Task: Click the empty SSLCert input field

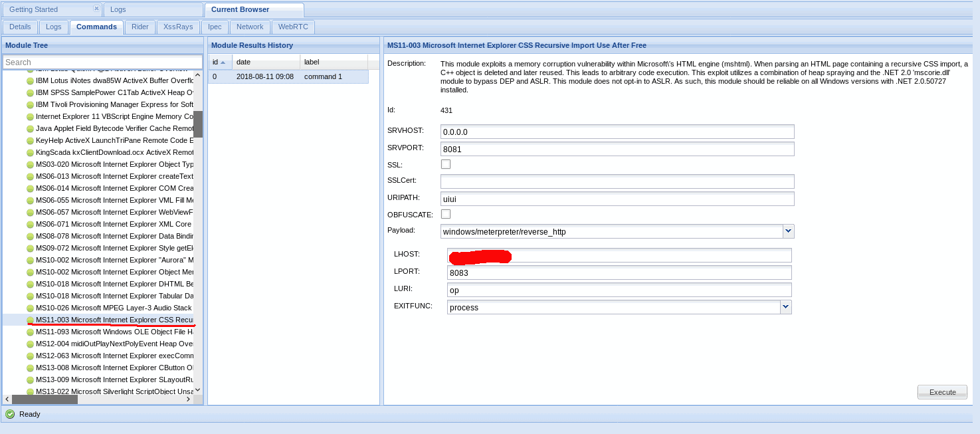Action: point(617,181)
